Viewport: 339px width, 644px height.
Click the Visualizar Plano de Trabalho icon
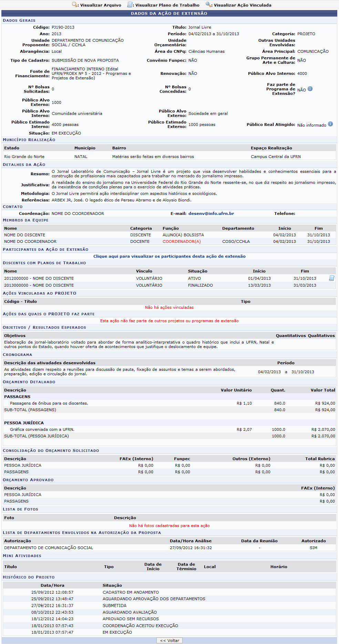(x=130, y=4)
